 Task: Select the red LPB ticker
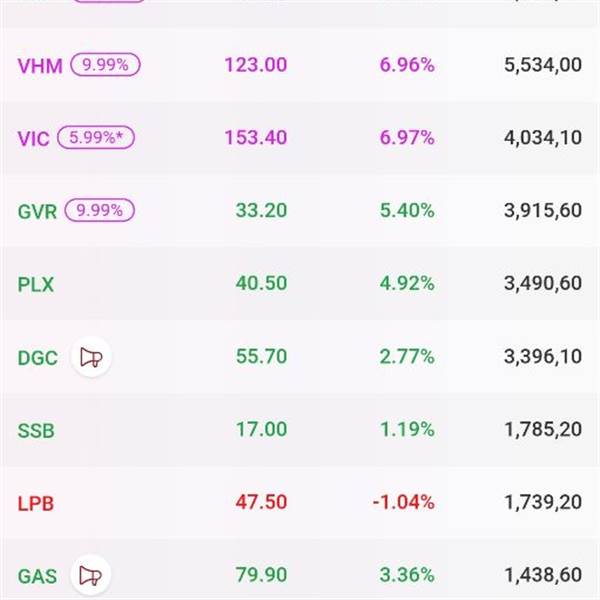[x=36, y=503]
